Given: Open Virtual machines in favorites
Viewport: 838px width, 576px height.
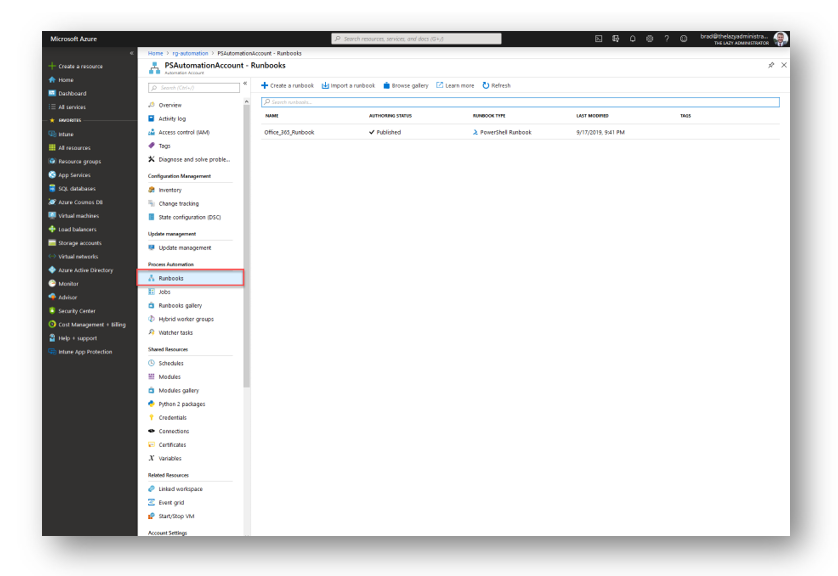Looking at the screenshot, I should pyautogui.click(x=74, y=216).
